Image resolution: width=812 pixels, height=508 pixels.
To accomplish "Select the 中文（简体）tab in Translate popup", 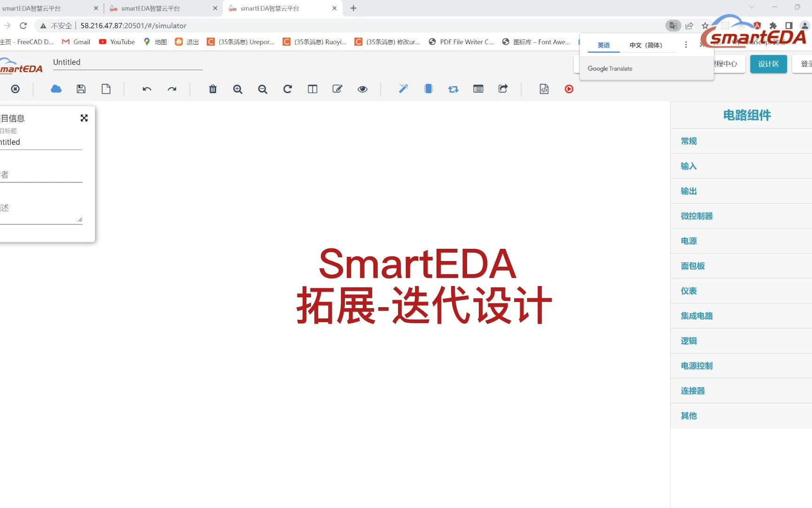I will point(646,45).
